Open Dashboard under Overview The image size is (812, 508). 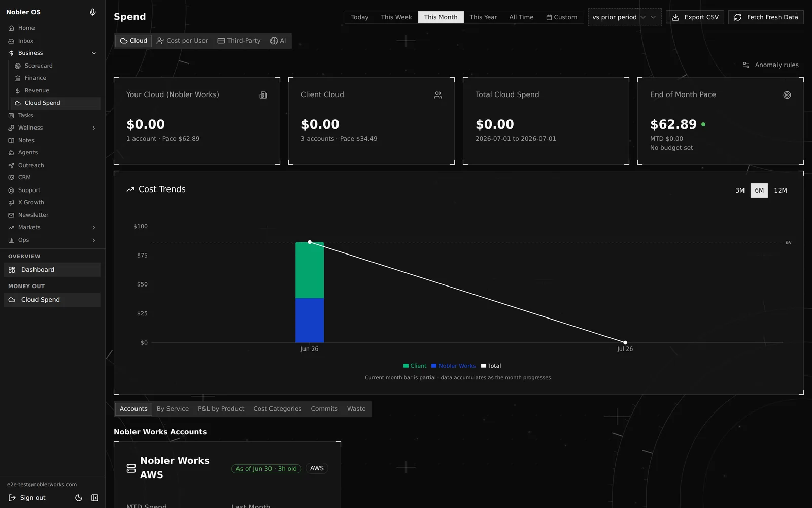(x=52, y=270)
